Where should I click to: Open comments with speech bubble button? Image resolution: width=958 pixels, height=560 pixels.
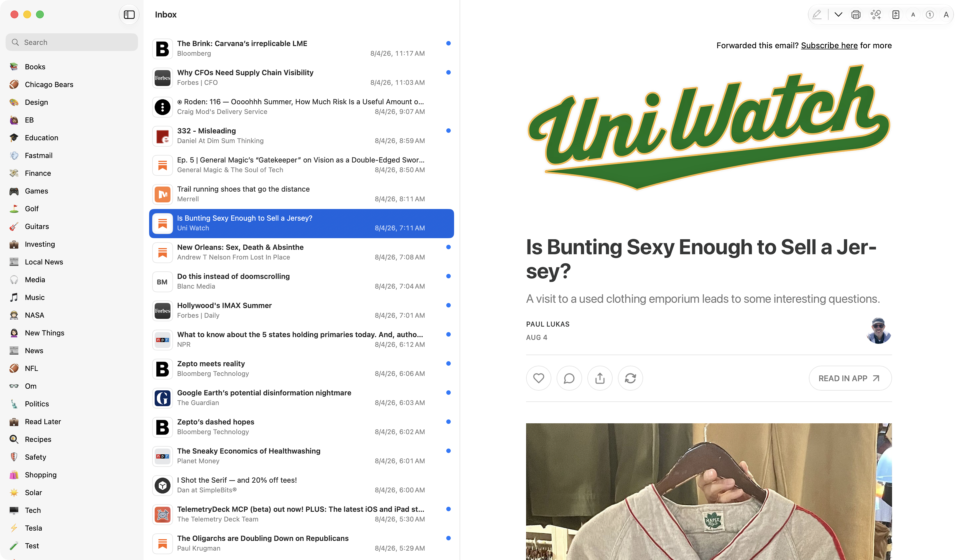(x=569, y=378)
